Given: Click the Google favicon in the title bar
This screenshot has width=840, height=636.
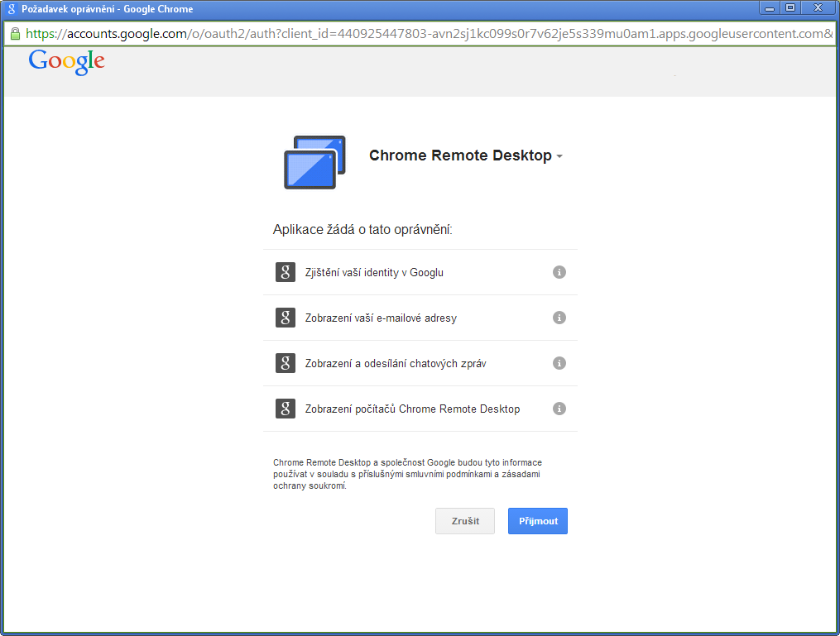Looking at the screenshot, I should pos(12,9).
